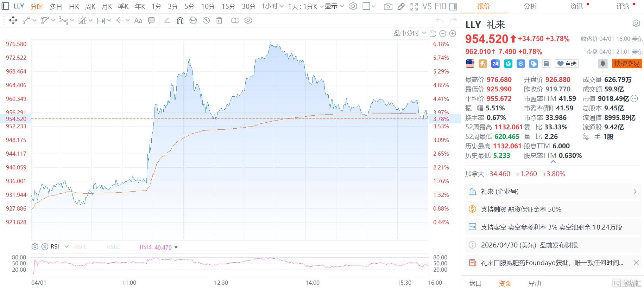Screen dimensions: 644x290
Task: Open the 显示 display dropdown
Action: coord(334,6)
